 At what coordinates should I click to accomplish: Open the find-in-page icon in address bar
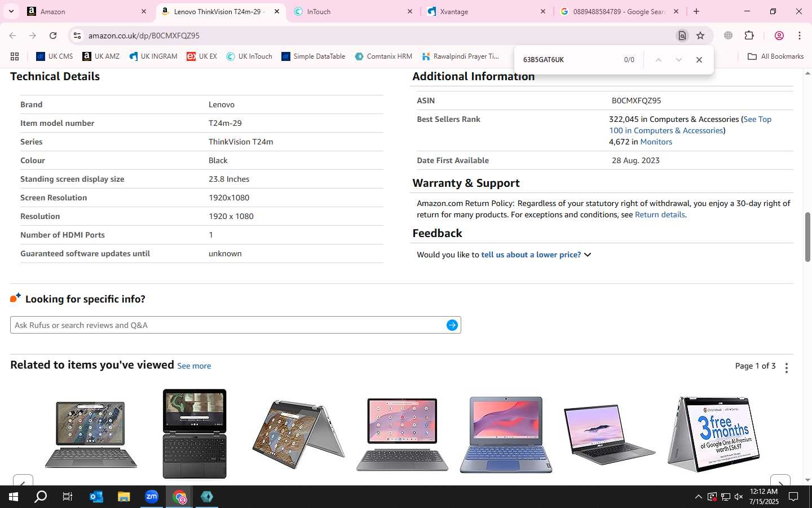pos(682,36)
